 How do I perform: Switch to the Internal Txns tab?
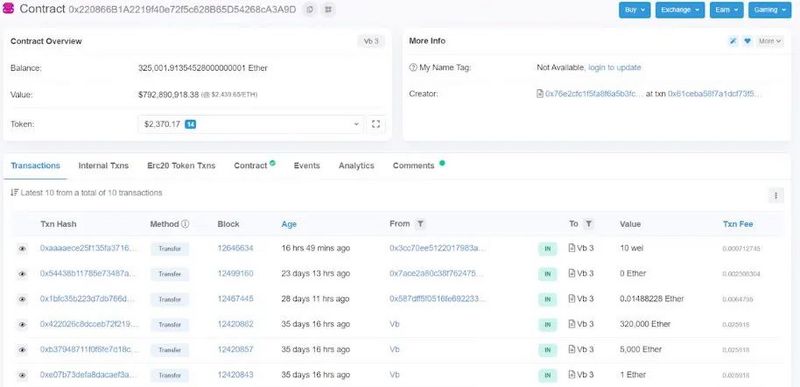[104, 166]
